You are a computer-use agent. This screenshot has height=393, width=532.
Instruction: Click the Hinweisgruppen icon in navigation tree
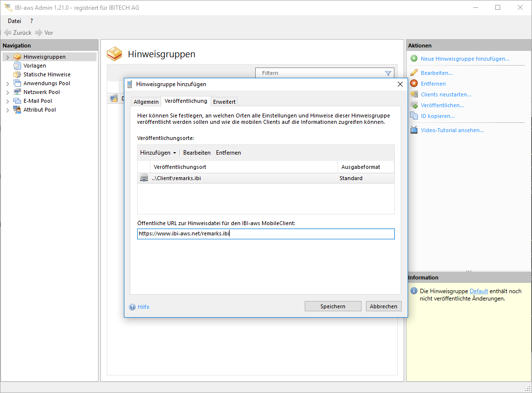tap(17, 57)
